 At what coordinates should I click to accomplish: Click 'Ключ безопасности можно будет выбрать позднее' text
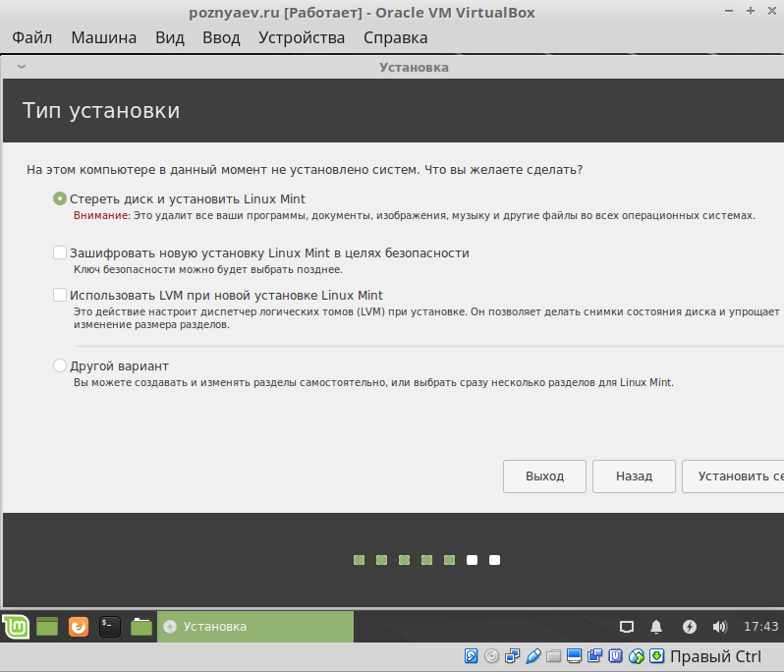pos(208,269)
